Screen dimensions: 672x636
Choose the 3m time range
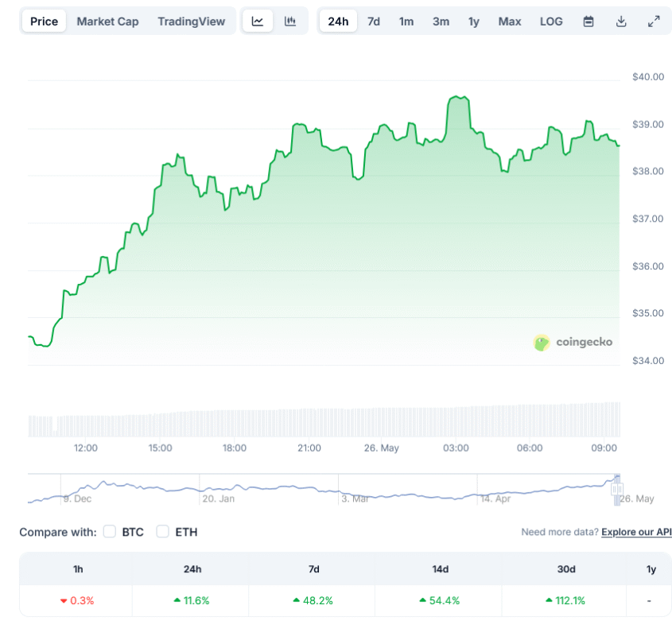441,21
